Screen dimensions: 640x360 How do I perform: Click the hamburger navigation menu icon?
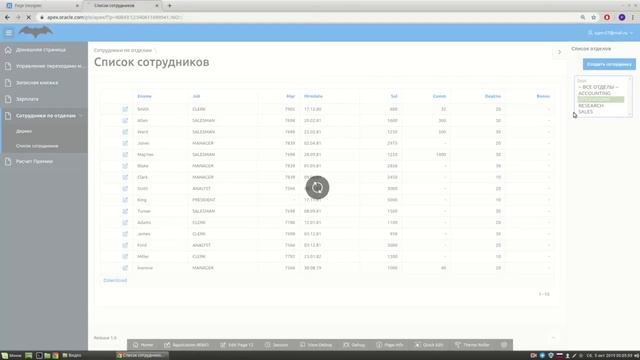point(9,33)
